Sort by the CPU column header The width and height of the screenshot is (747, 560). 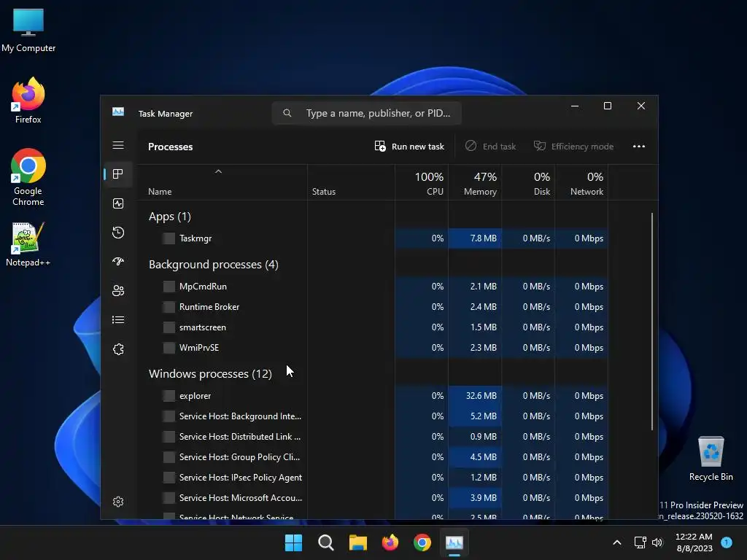[422, 183]
